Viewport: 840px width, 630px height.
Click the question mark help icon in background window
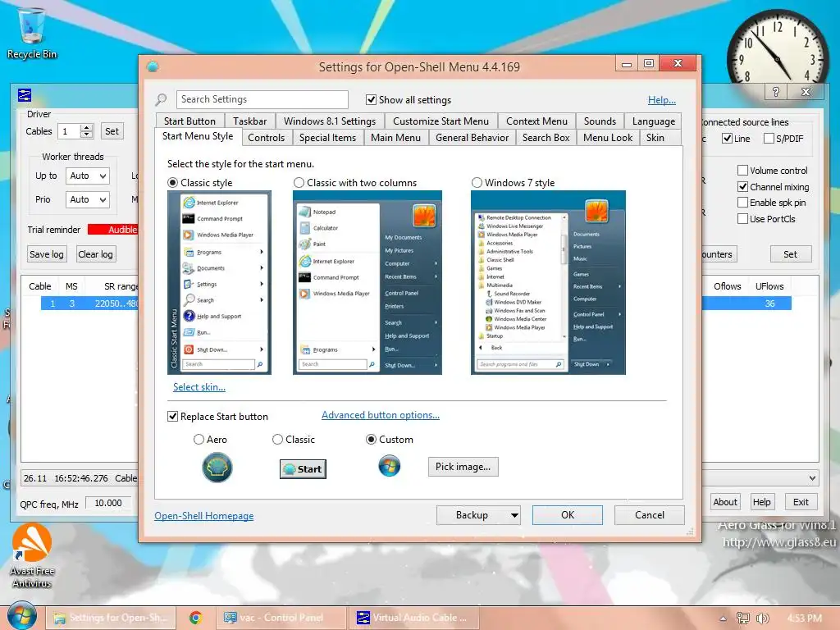coord(776,92)
